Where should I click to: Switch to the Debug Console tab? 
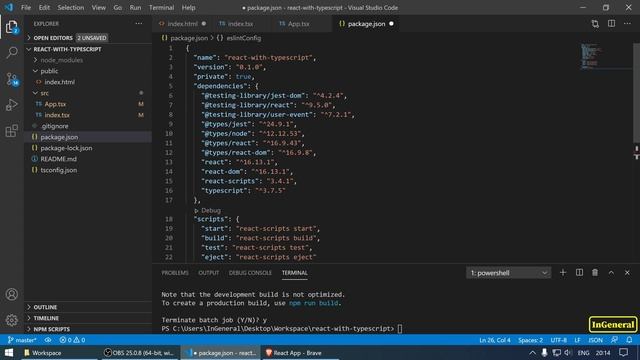(250, 273)
